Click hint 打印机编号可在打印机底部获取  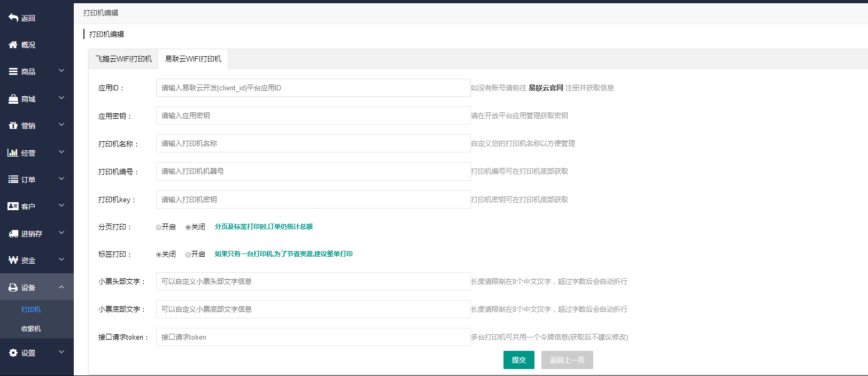pos(520,171)
